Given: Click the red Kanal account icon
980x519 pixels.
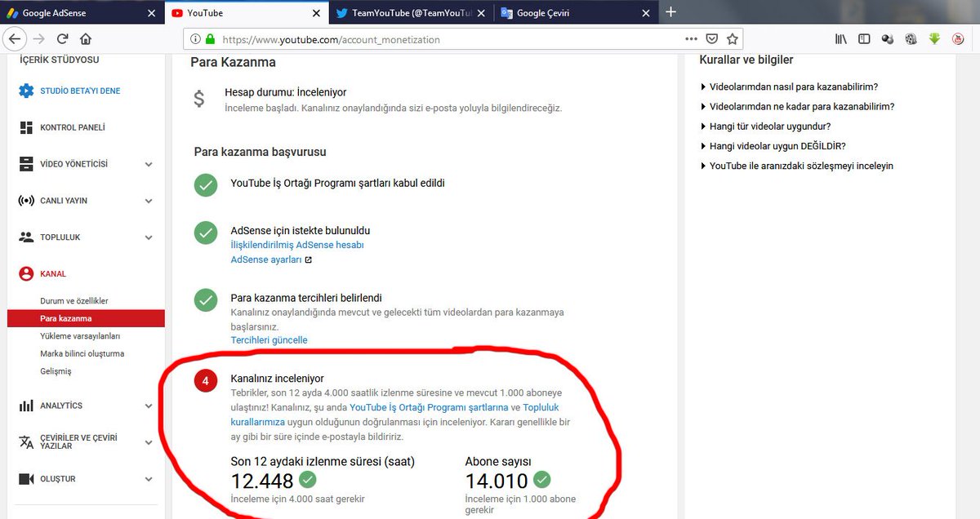Looking at the screenshot, I should pyautogui.click(x=26, y=273).
